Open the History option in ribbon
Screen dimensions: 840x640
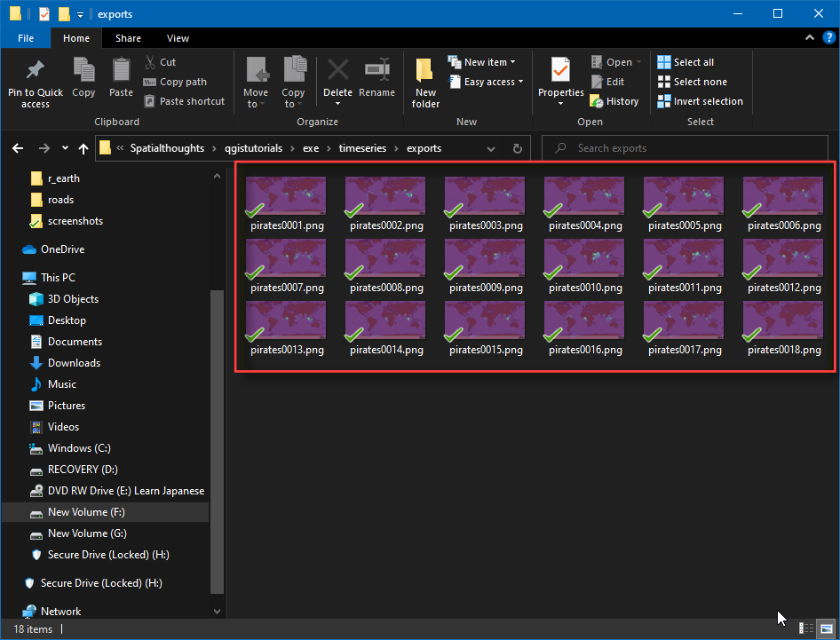pos(614,101)
